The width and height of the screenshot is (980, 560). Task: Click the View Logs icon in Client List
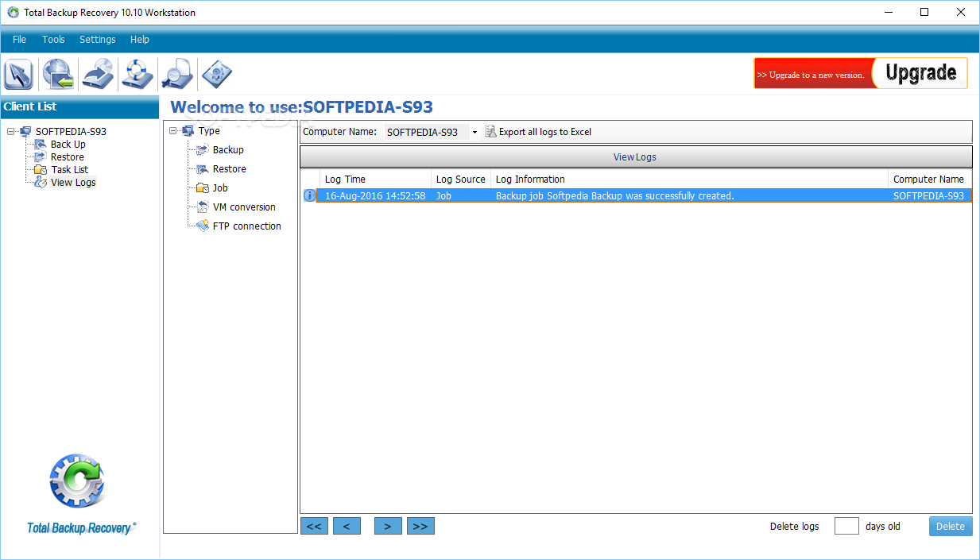pyautogui.click(x=41, y=182)
